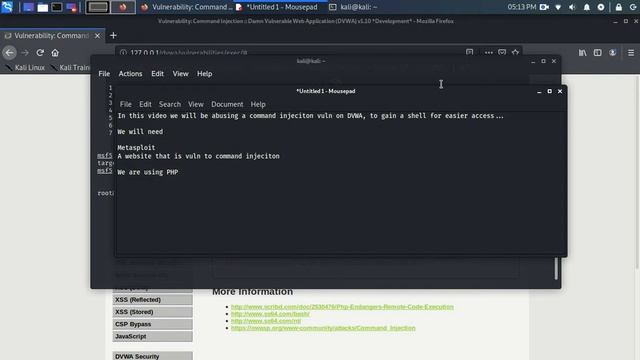Open terminal window View menu

(x=180, y=73)
